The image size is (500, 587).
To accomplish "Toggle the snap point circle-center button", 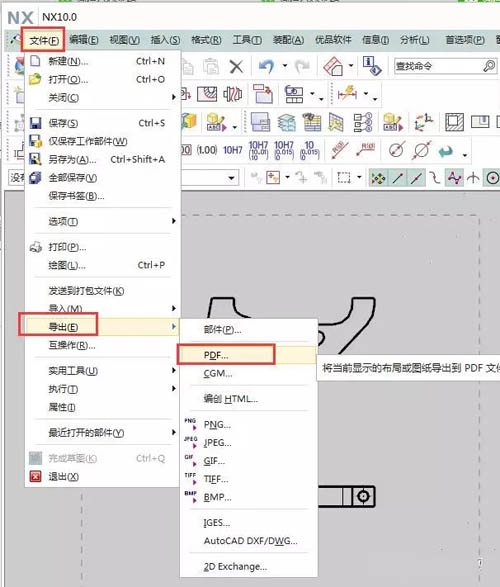I will [x=492, y=178].
